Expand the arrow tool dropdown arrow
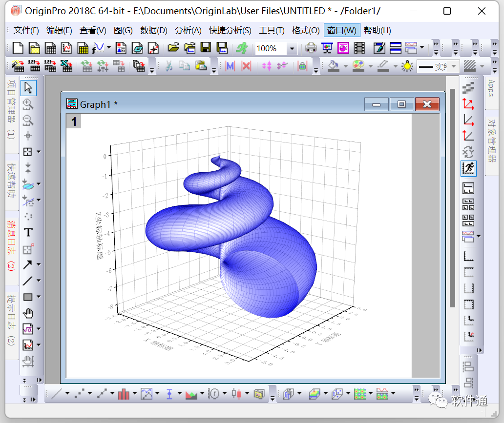Image resolution: width=504 pixels, height=423 pixels. (39, 264)
